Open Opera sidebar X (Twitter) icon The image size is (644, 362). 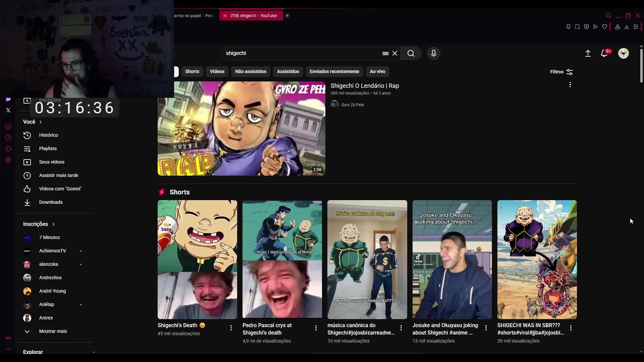pos(8,110)
